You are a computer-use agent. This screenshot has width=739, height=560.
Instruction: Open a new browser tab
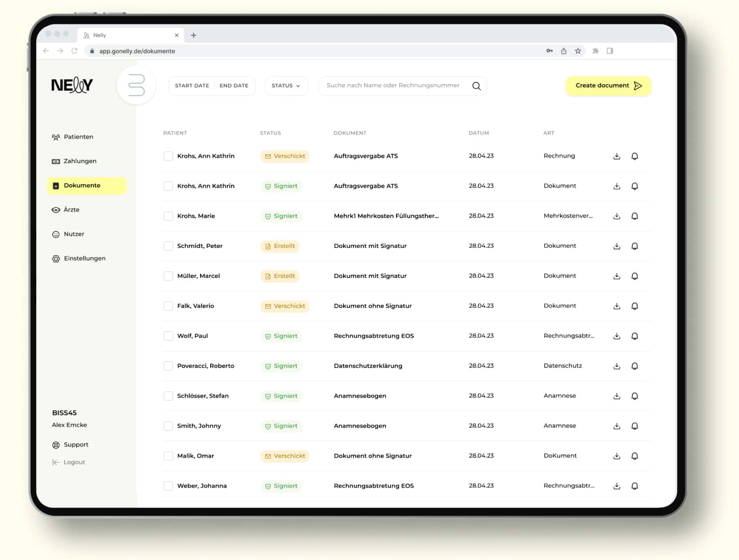coord(193,35)
